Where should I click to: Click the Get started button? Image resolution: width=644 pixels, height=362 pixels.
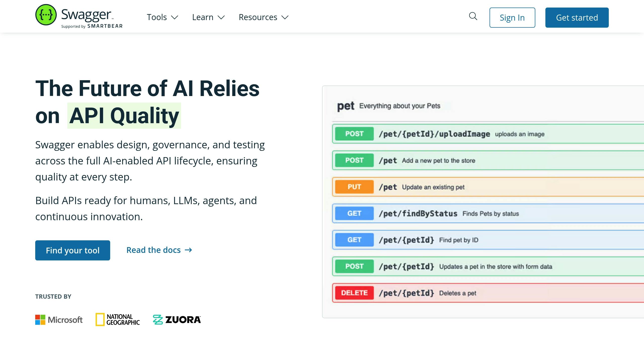(577, 18)
